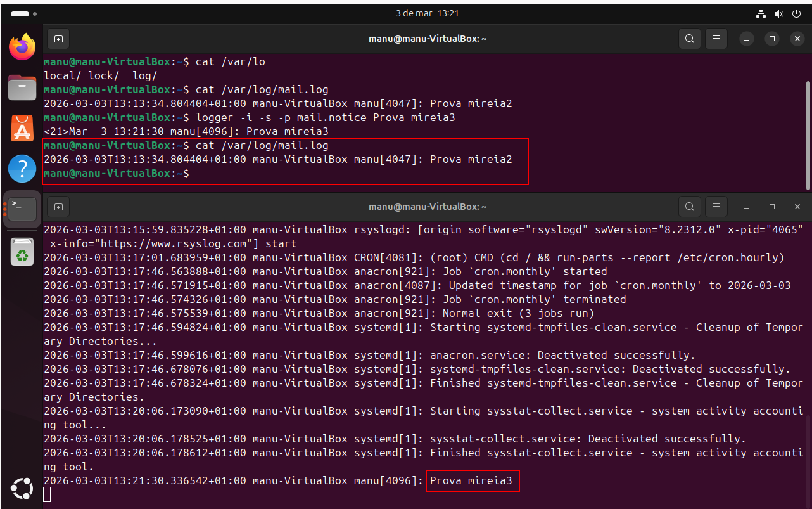The image size is (812, 509).
Task: Launch Firefox from the dock
Action: tap(22, 47)
